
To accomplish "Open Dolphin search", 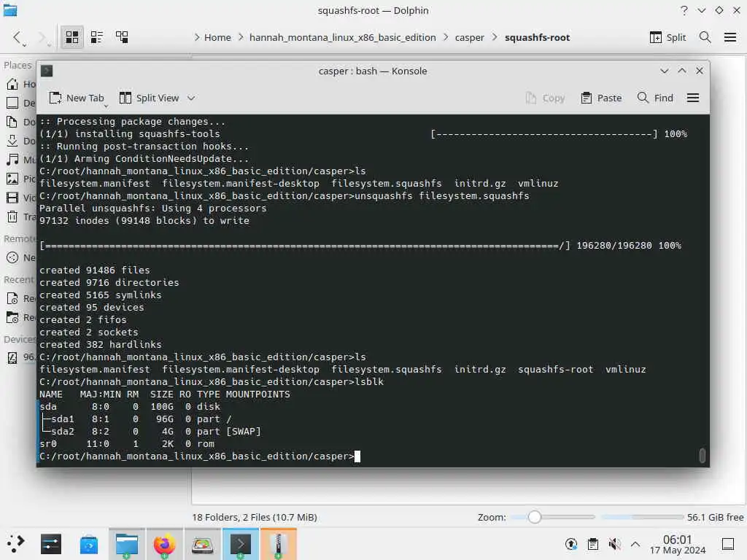I will pos(705,38).
